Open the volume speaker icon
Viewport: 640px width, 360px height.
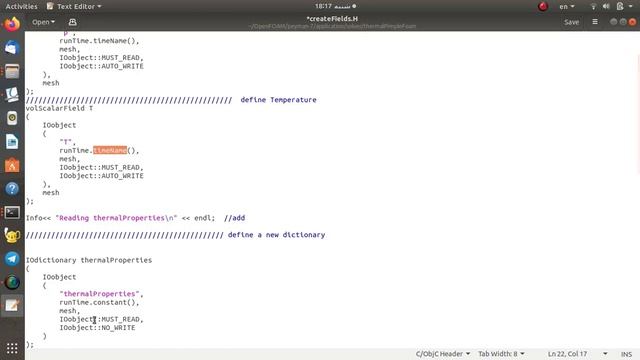606,7
